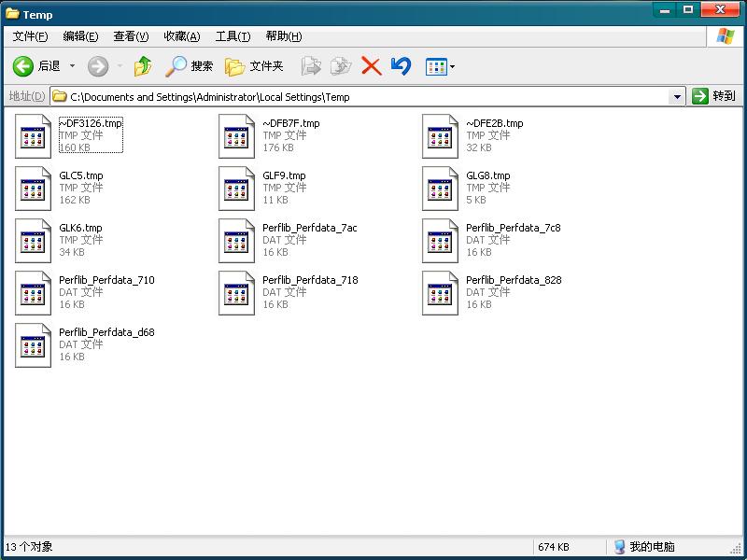The width and height of the screenshot is (747, 560).
Task: Click the 地址(D) address label
Action: pyautogui.click(x=27, y=96)
